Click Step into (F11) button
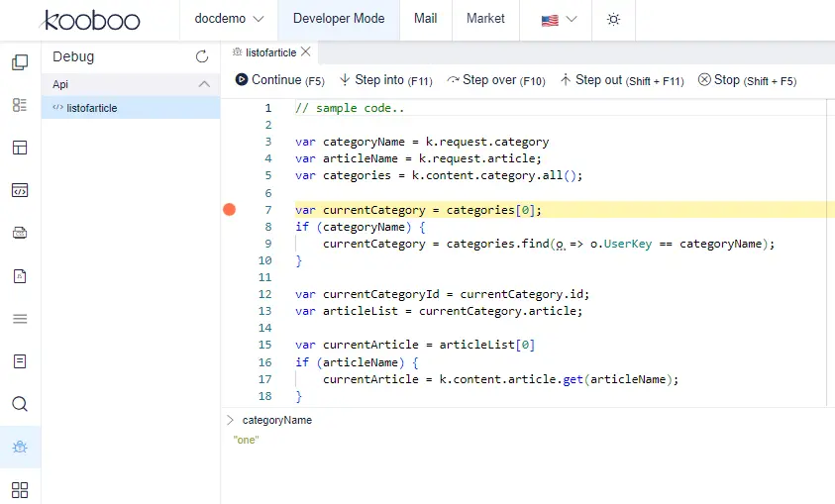 coord(385,80)
